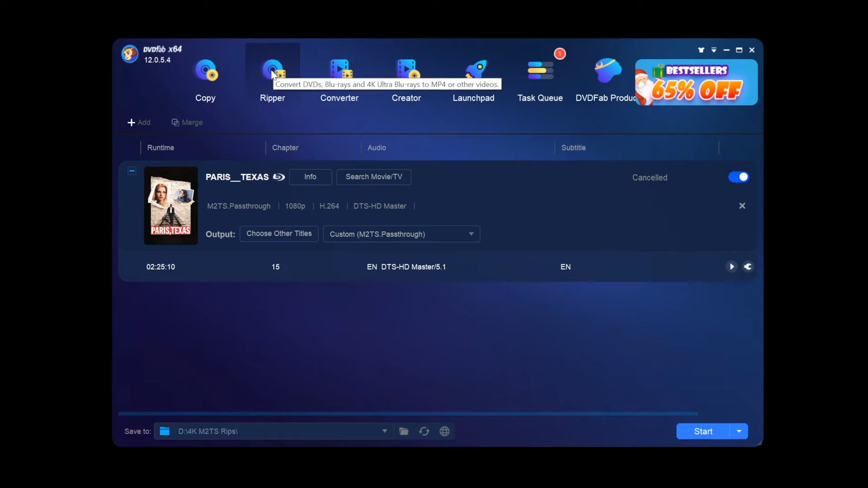Toggle the PARIS__TEXAS task switch off
868x488 pixels.
coord(739,177)
